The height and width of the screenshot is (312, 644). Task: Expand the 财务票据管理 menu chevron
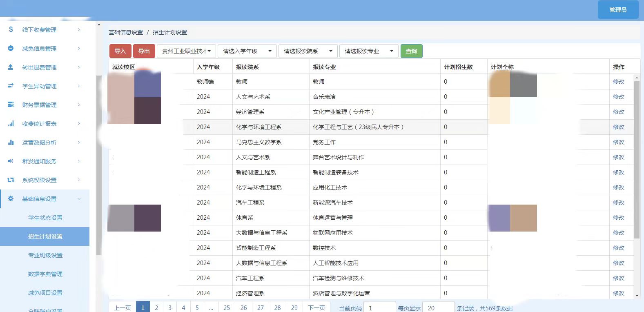[x=79, y=105]
